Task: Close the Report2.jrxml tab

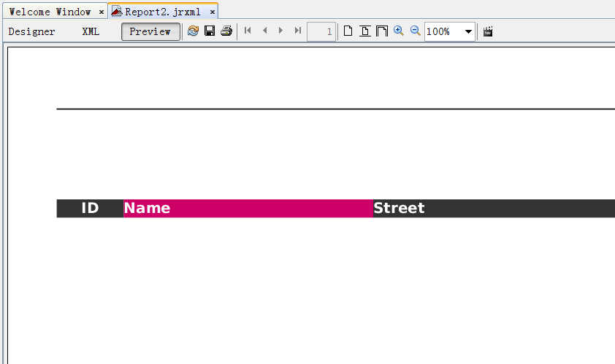Action: (x=213, y=12)
